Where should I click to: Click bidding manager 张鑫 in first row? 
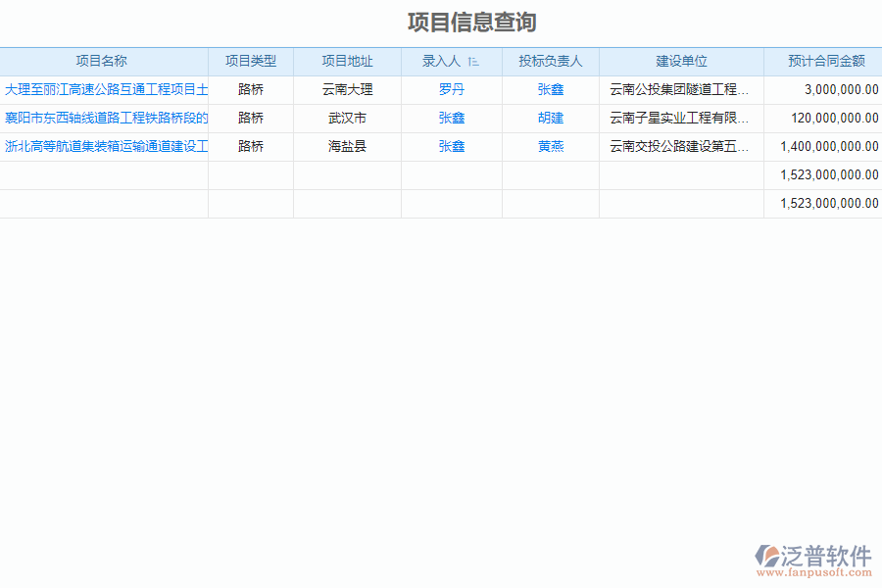[x=551, y=89]
